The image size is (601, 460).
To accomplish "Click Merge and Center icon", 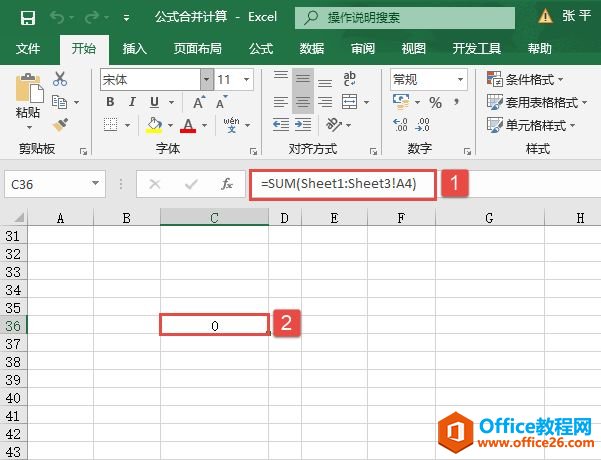I will pyautogui.click(x=350, y=102).
